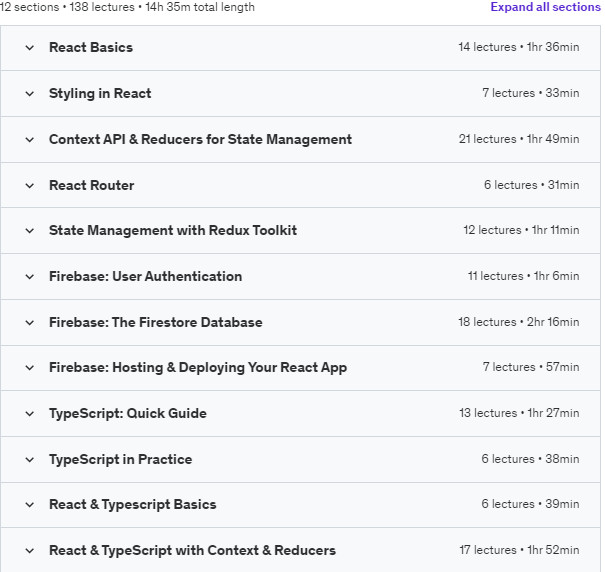Expand the React Router section chevron
The image size is (605, 572).
pos(30,186)
